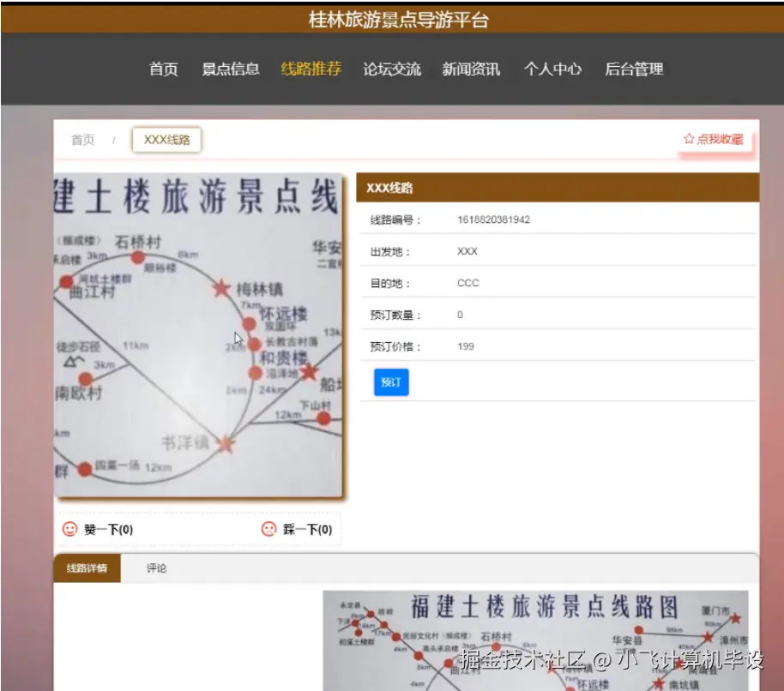
Task: Open the 论坛交流 forum page
Action: click(x=392, y=70)
